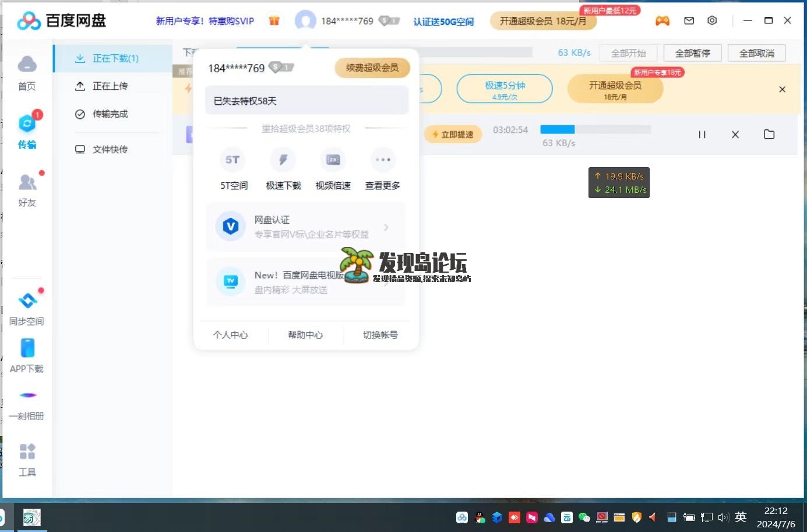The image size is (807, 532).
Task: Click the 已失去特权58天 notice
Action: [x=307, y=101]
